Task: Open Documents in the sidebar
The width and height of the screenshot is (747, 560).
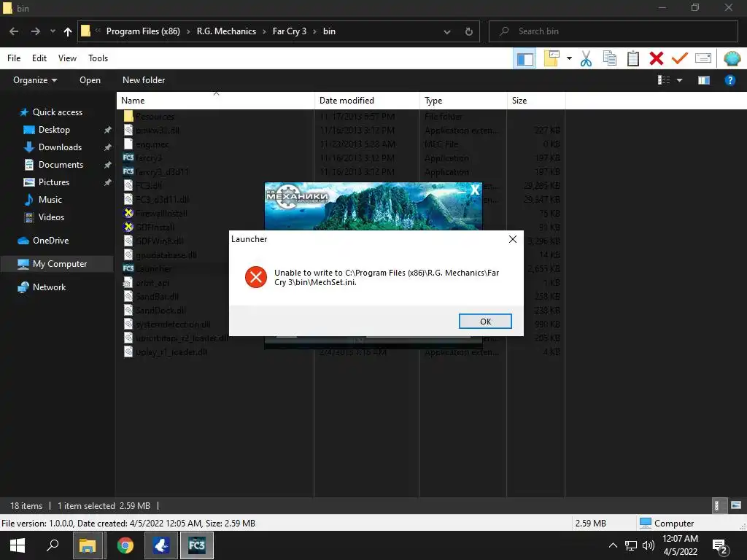Action: click(61, 165)
